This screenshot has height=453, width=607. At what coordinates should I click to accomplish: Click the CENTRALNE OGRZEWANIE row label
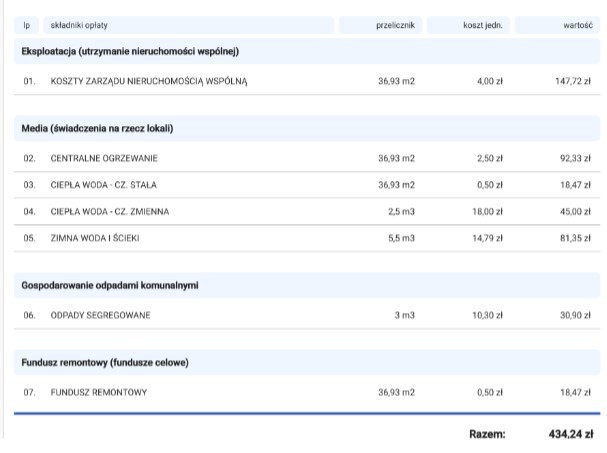104,158
